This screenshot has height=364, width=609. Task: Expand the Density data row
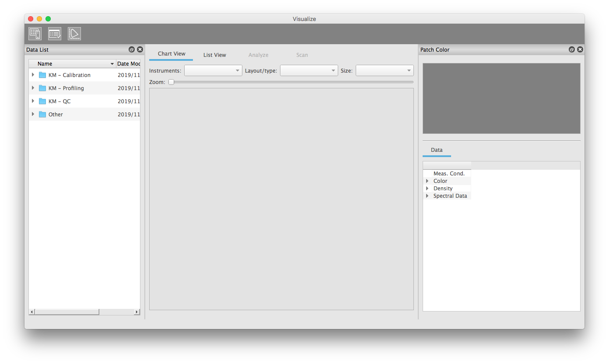tap(427, 189)
